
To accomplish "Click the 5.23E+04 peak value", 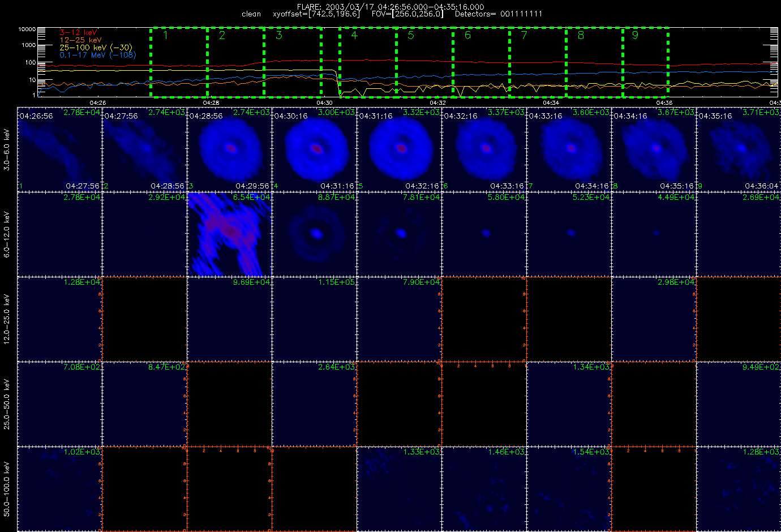I will pyautogui.click(x=591, y=197).
